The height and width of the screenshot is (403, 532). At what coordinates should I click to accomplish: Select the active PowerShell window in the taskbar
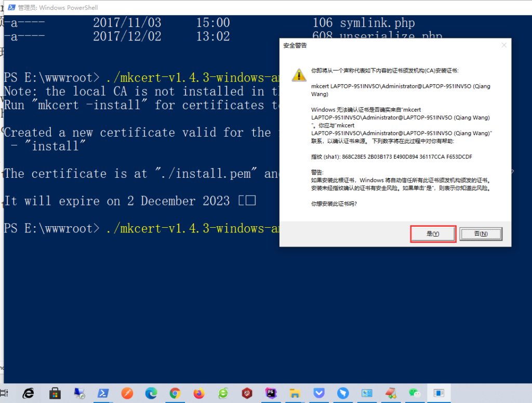tap(439, 393)
